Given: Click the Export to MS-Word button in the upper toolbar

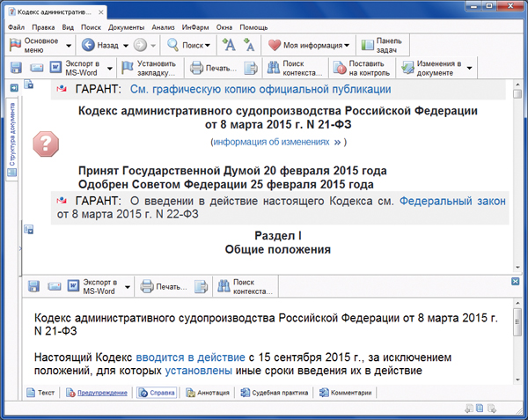Looking at the screenshot, I should (79, 68).
